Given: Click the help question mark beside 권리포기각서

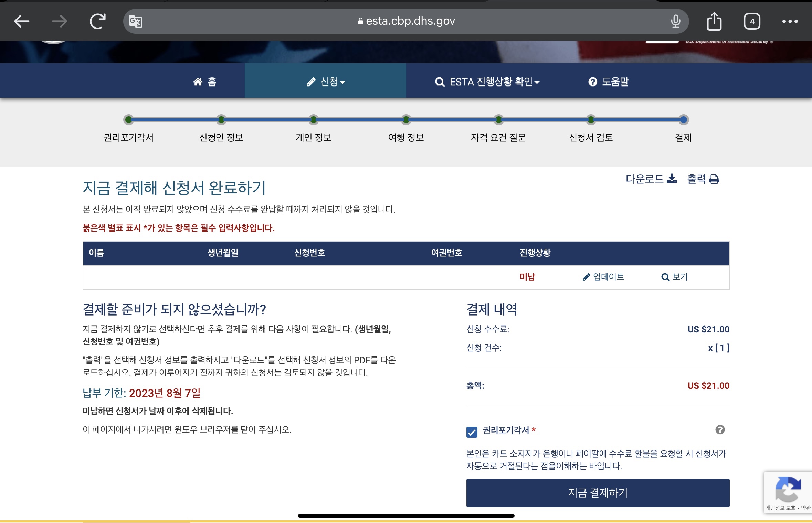Looking at the screenshot, I should (720, 429).
